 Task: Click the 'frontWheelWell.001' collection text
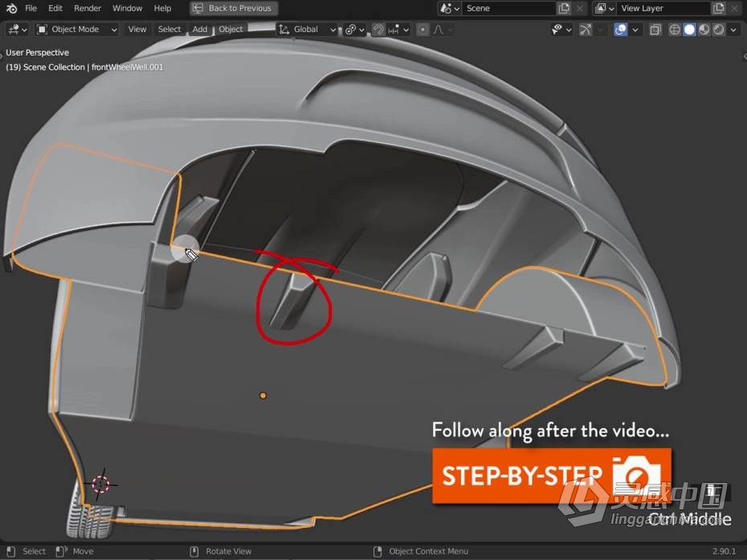[x=127, y=67]
